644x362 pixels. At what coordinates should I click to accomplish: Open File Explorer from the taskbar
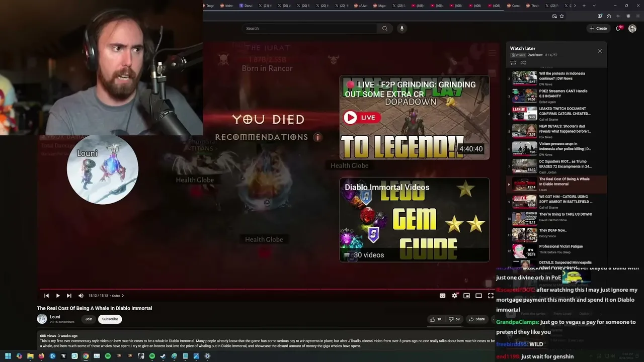pos(30,356)
